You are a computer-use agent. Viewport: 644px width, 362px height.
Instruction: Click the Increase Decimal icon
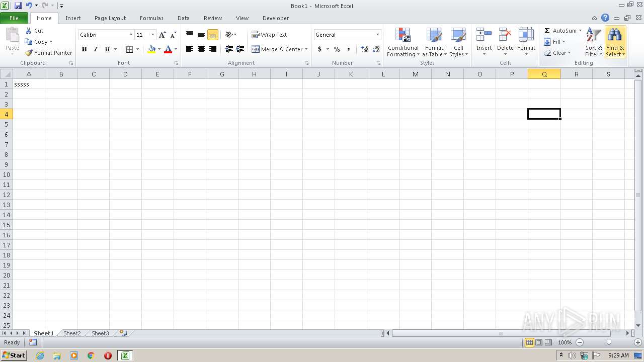point(364,49)
